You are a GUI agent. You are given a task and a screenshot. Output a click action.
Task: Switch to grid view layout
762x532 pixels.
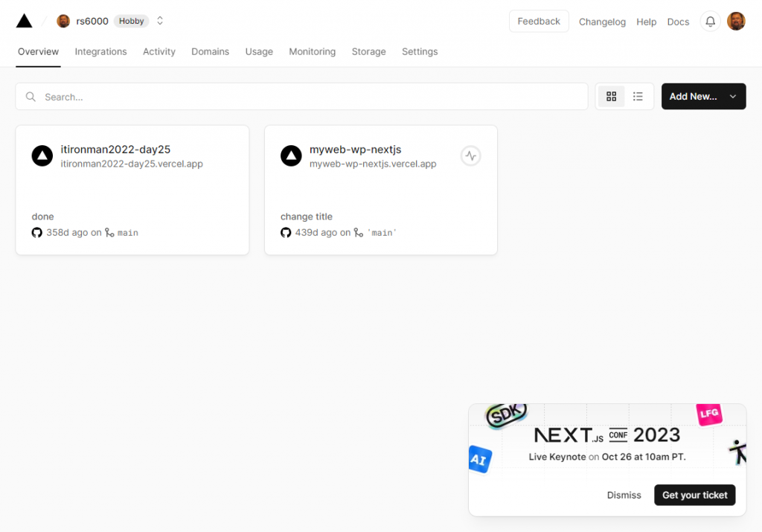point(612,96)
